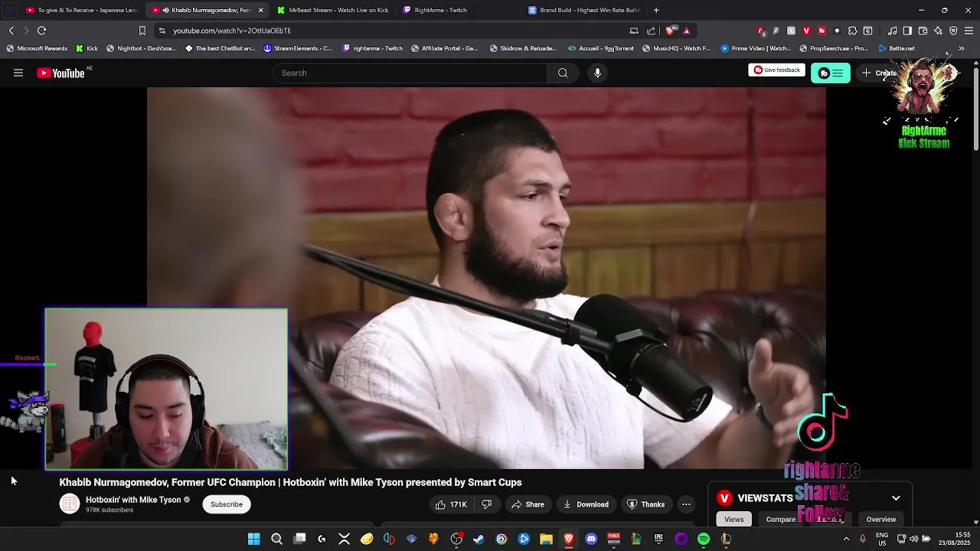The image size is (980, 551).
Task: Open the Hotboxin' with Mike Tyson channel name
Action: coord(133,500)
